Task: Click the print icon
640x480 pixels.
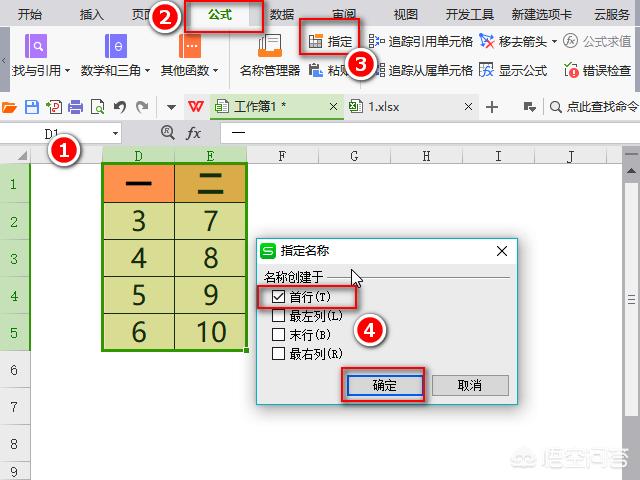Action: 76,107
